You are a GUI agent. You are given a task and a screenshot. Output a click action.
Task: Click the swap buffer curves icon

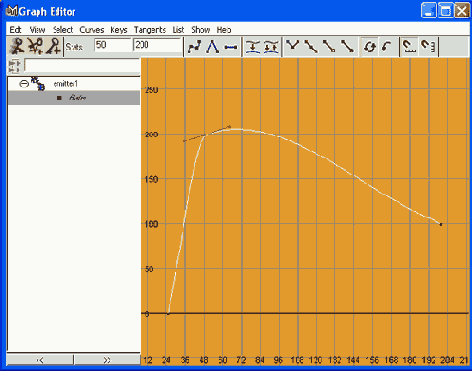click(271, 46)
